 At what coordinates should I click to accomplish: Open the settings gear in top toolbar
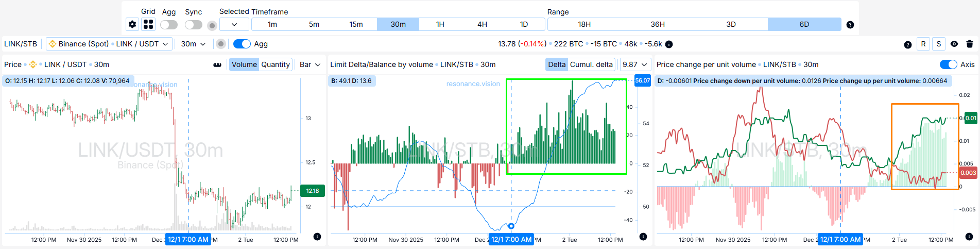(132, 24)
